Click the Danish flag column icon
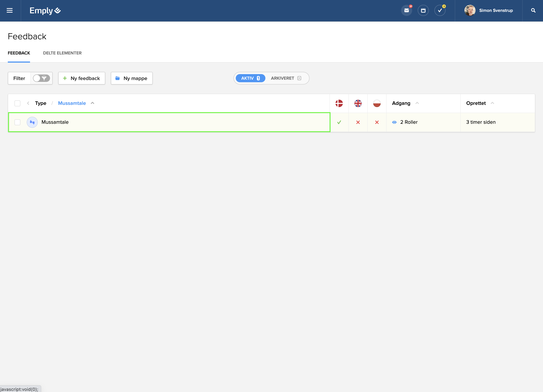This screenshot has height=392, width=543. click(x=339, y=103)
